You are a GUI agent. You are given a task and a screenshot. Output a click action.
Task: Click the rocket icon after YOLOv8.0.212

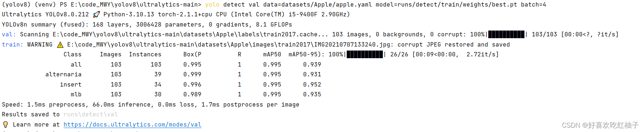pyautogui.click(x=96, y=15)
